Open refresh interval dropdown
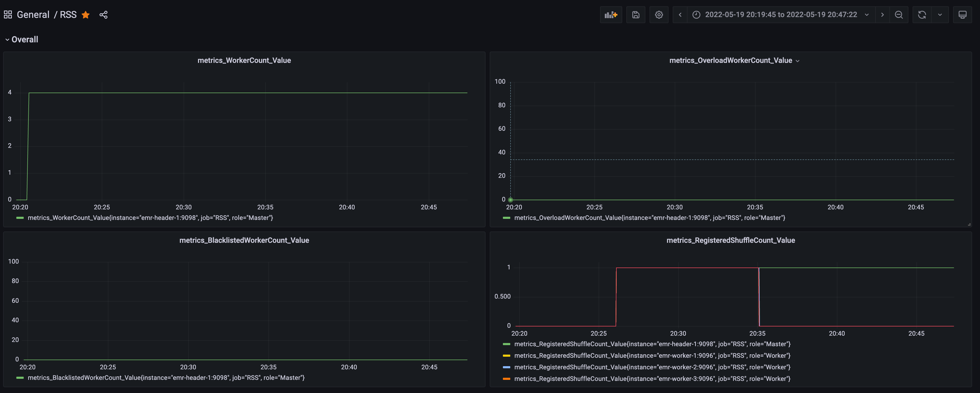This screenshot has height=393, width=980. [x=940, y=15]
